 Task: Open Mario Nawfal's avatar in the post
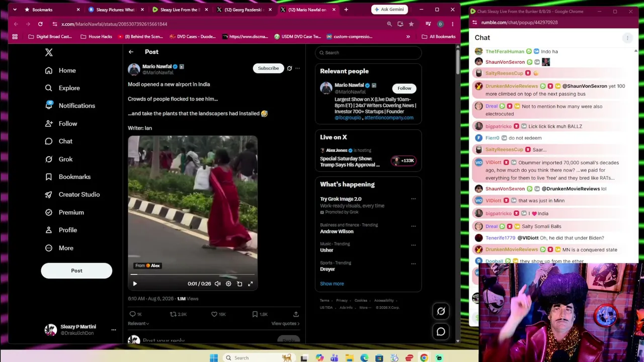coord(134,69)
